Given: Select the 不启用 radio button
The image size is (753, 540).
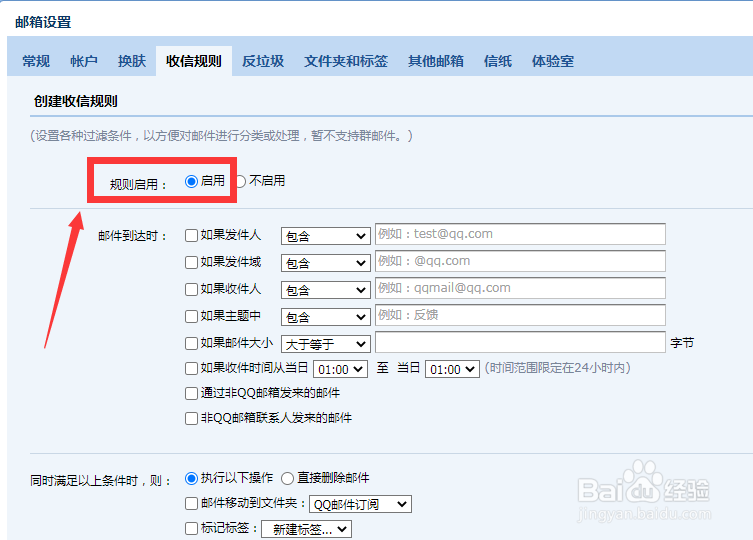Looking at the screenshot, I should coord(241,181).
